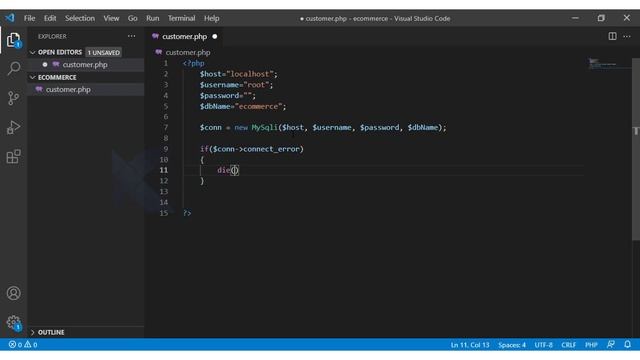
Task: Open editor More Actions ellipsis
Action: (x=627, y=36)
